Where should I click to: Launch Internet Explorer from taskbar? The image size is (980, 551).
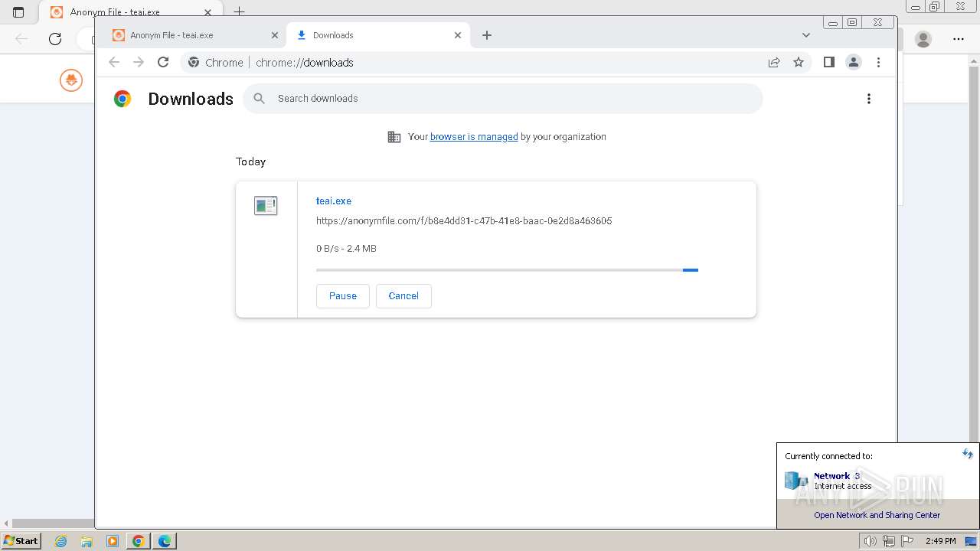(61, 541)
